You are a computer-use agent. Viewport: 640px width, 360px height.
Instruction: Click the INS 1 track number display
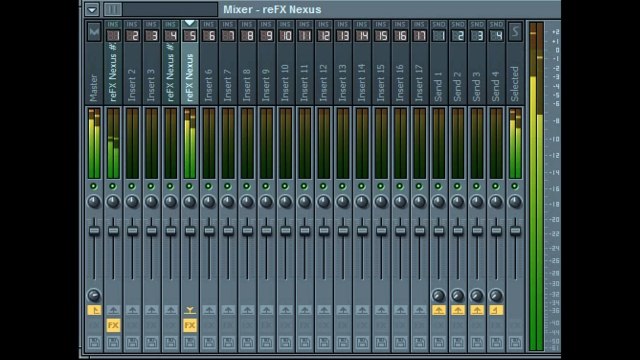[x=113, y=36]
